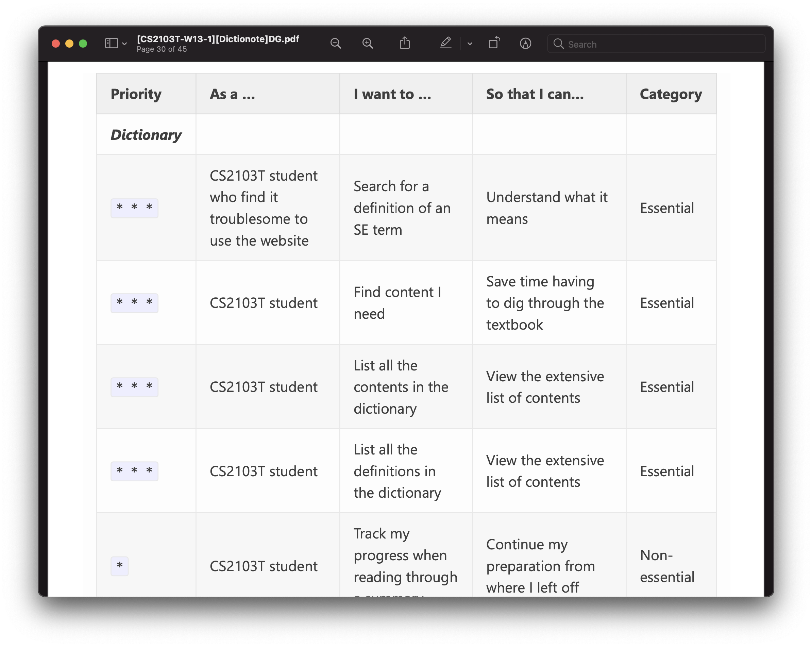812x647 pixels.
Task: Show the Markup toolbar icon
Action: point(525,44)
